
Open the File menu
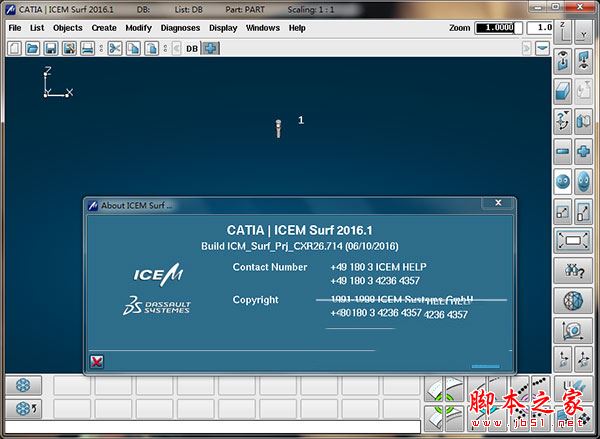point(15,28)
